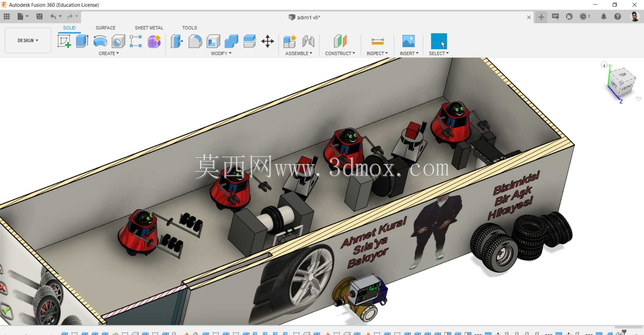Undo the last action
644x335 pixels.
[x=53, y=16]
